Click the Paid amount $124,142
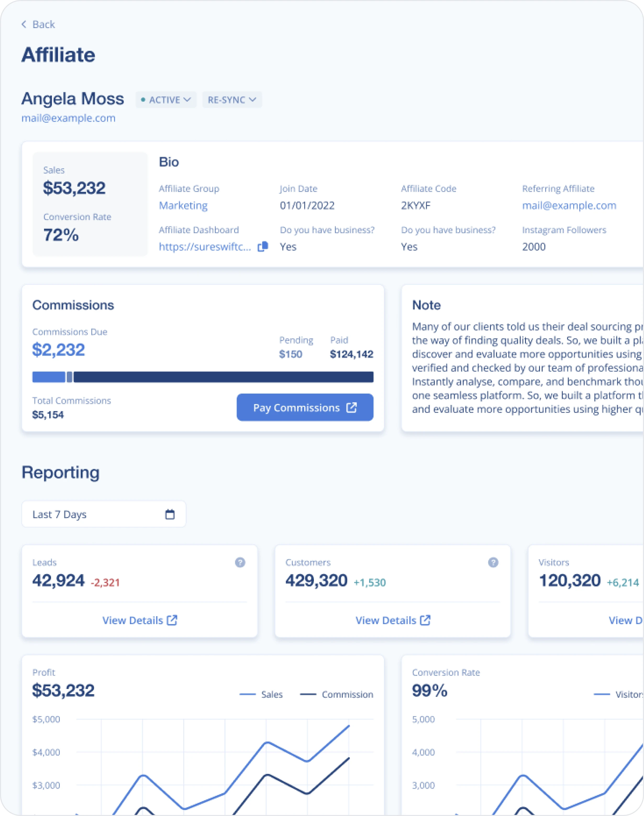 351,354
